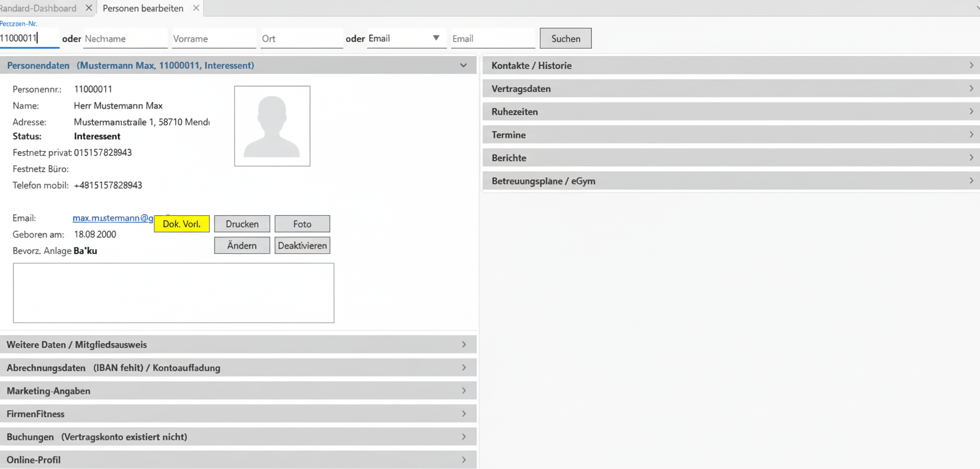This screenshot has width=980, height=469.
Task: Close the Personen bearbeiten tab
Action: pos(196,8)
